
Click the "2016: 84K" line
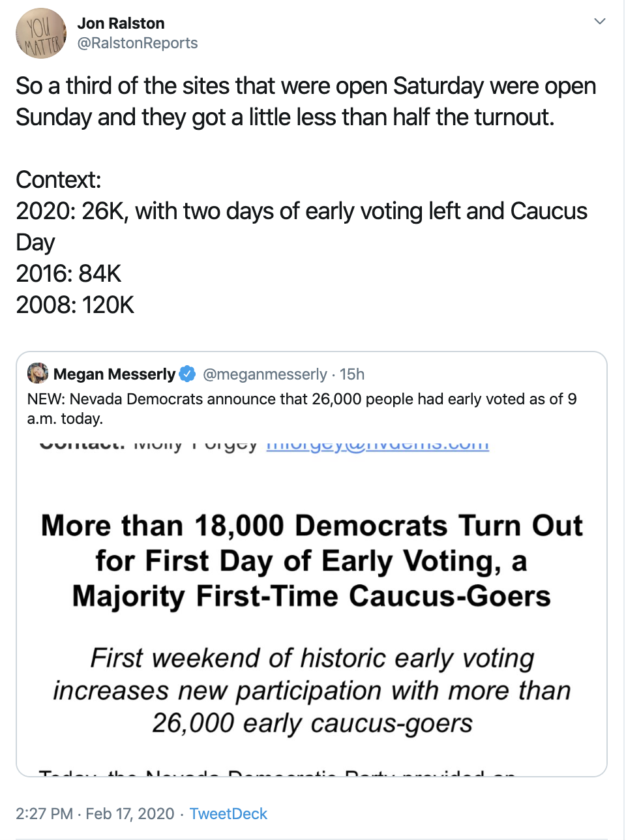(69, 274)
